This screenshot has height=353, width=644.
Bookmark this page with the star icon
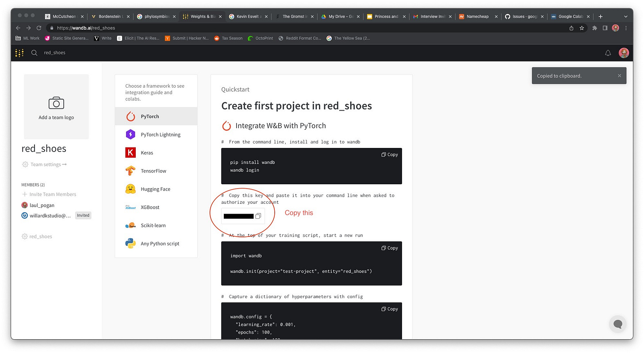(x=582, y=28)
